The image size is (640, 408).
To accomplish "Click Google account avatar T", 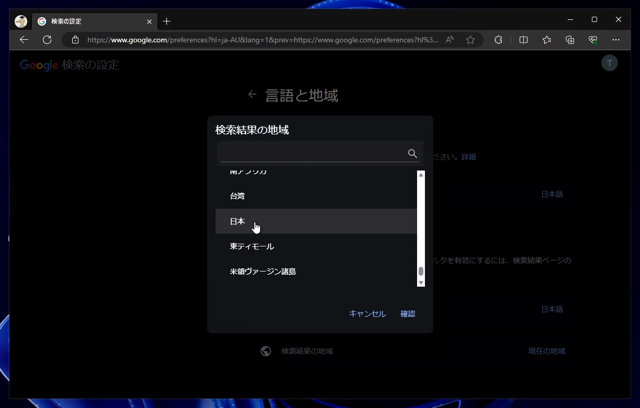I will point(609,63).
